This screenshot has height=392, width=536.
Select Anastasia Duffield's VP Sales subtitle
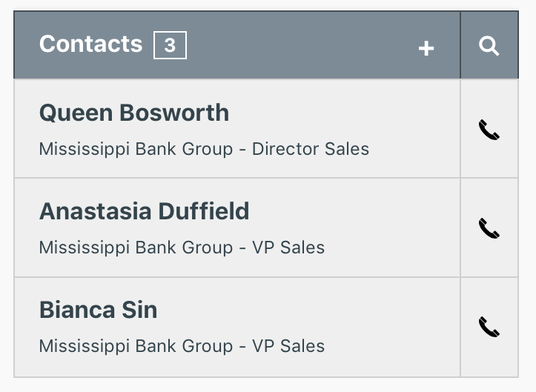point(182,248)
